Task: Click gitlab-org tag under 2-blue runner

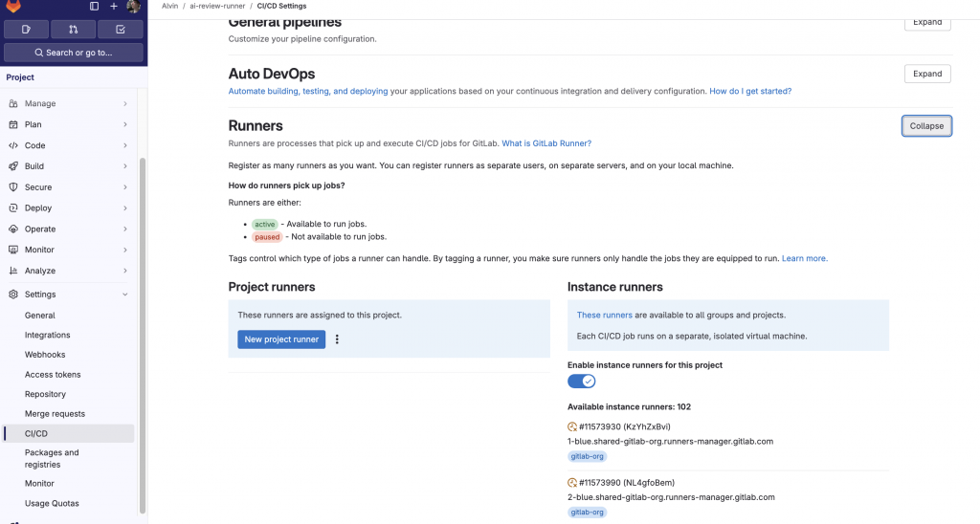Action: point(587,513)
